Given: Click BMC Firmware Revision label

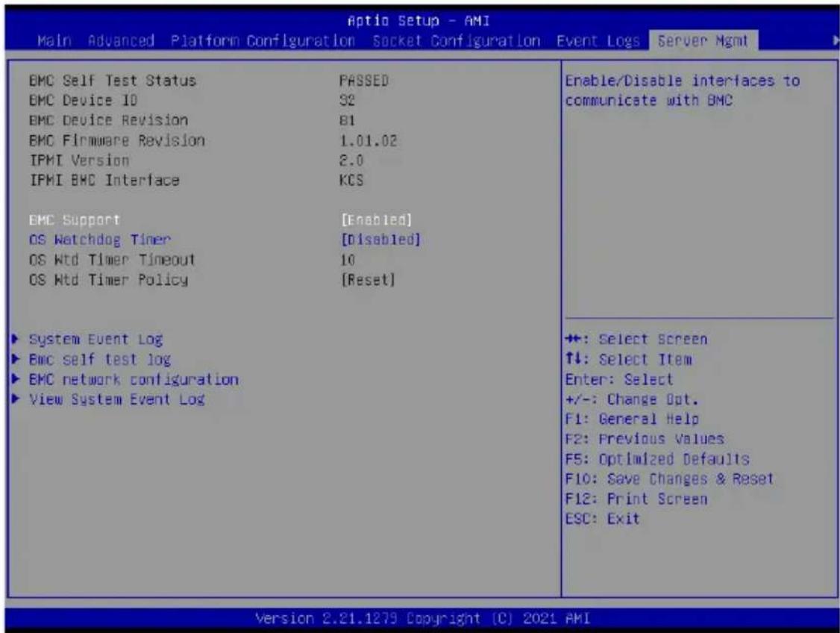Looking at the screenshot, I should pos(117,141).
